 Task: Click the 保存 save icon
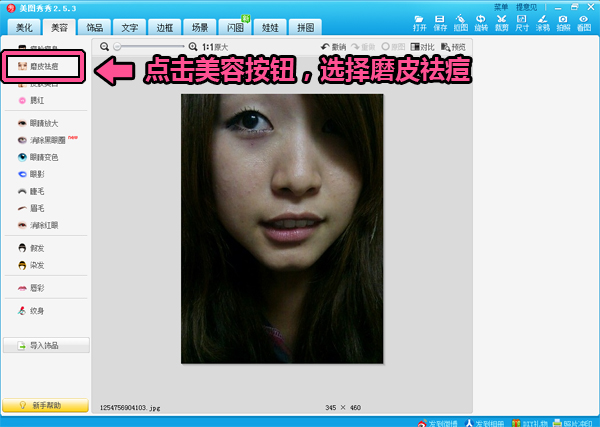point(440,23)
